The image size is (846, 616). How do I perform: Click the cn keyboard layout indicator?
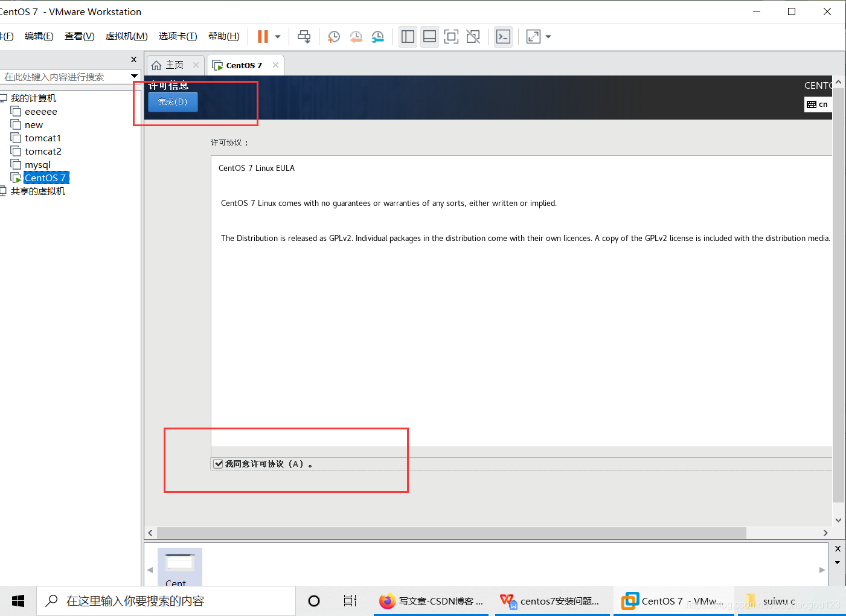click(x=818, y=104)
